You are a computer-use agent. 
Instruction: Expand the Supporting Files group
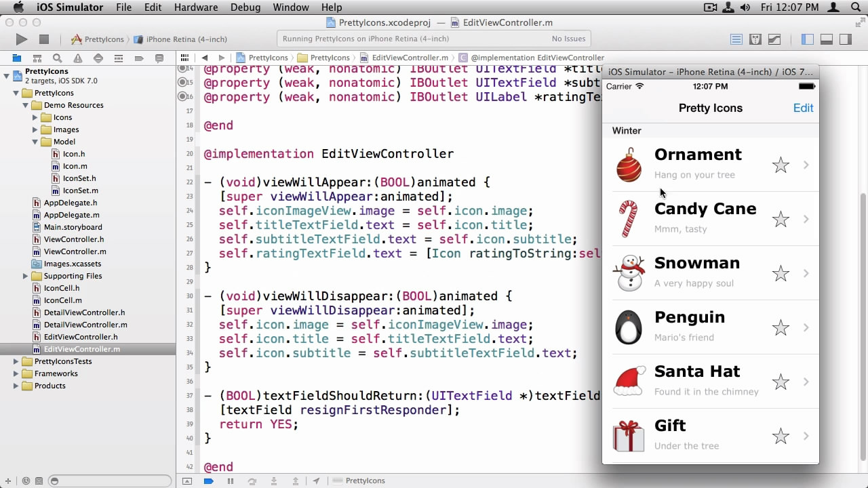point(25,276)
